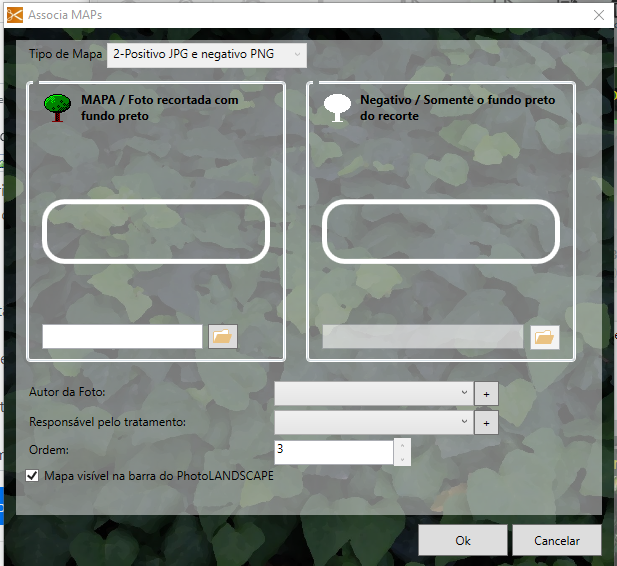Click the MAPA image preview box
The width and height of the screenshot is (617, 566).
(156, 232)
